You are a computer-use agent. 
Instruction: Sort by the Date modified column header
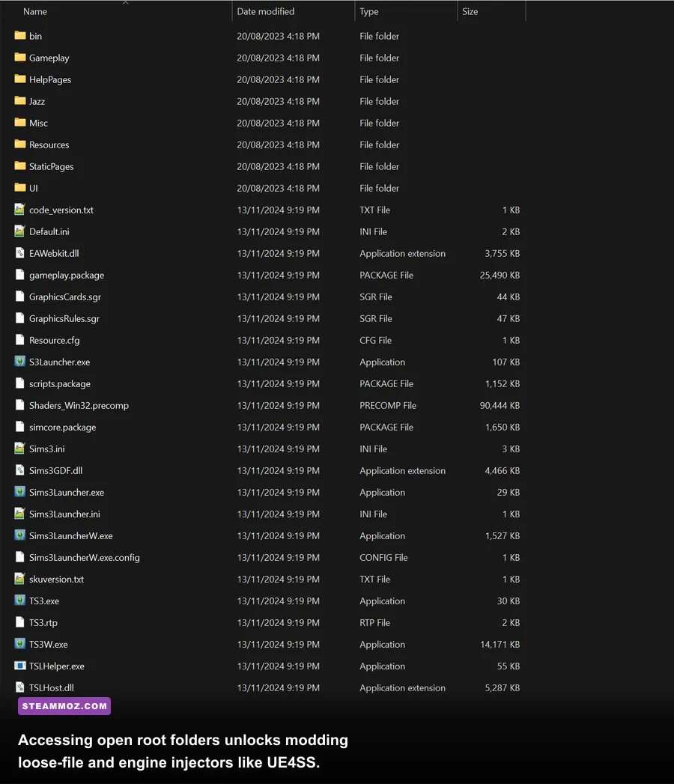point(266,11)
